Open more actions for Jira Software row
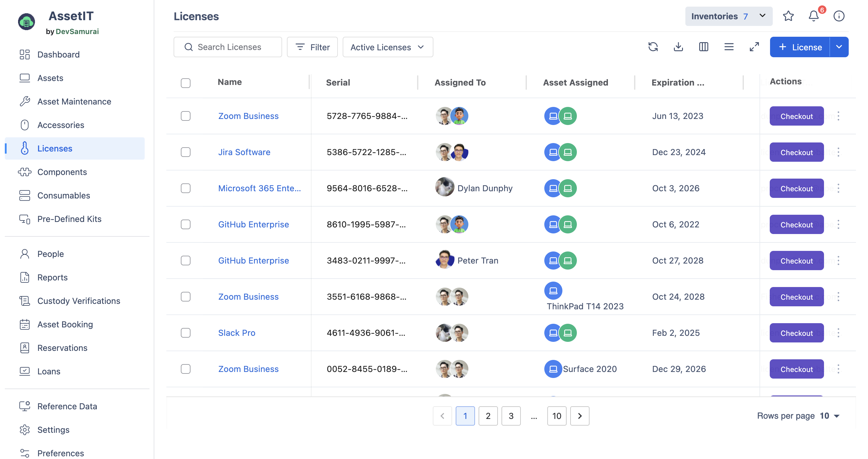868x459 pixels. 838,152
